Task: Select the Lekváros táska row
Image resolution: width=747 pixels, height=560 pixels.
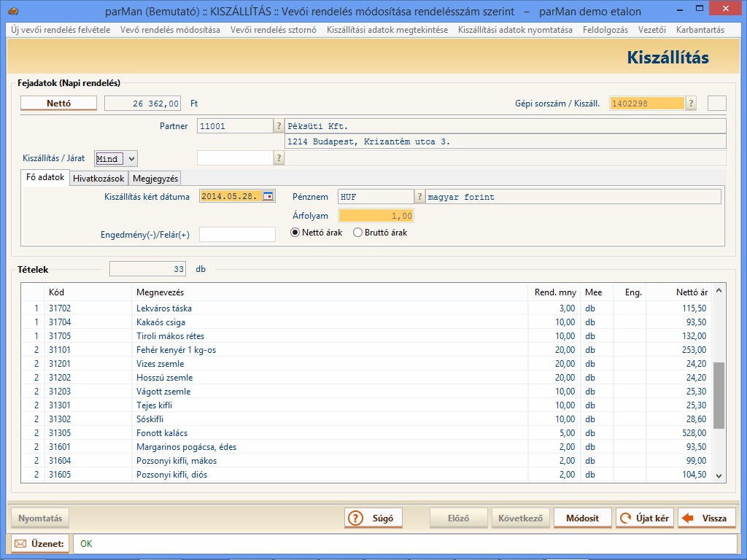Action: [x=367, y=308]
